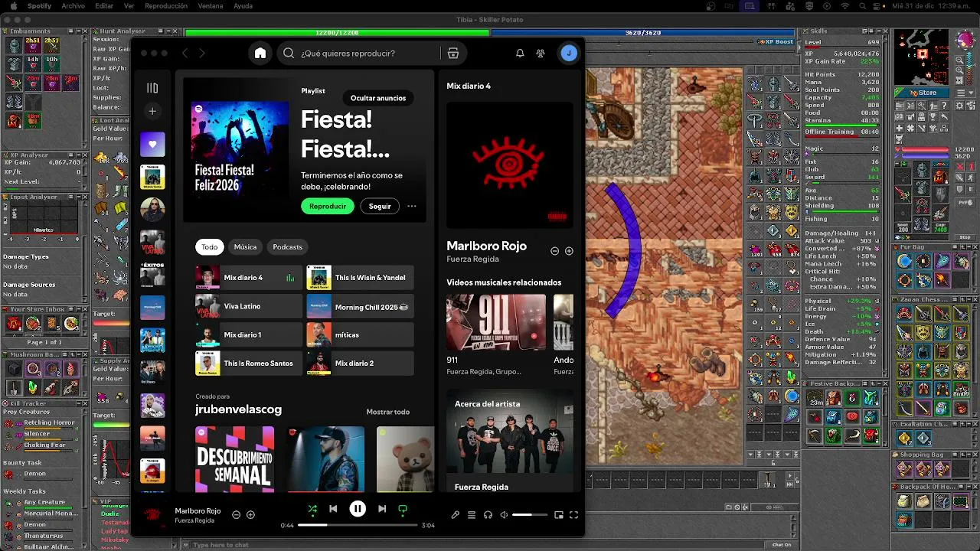Open the Ventana menu
980x551 pixels.
pyautogui.click(x=211, y=6)
